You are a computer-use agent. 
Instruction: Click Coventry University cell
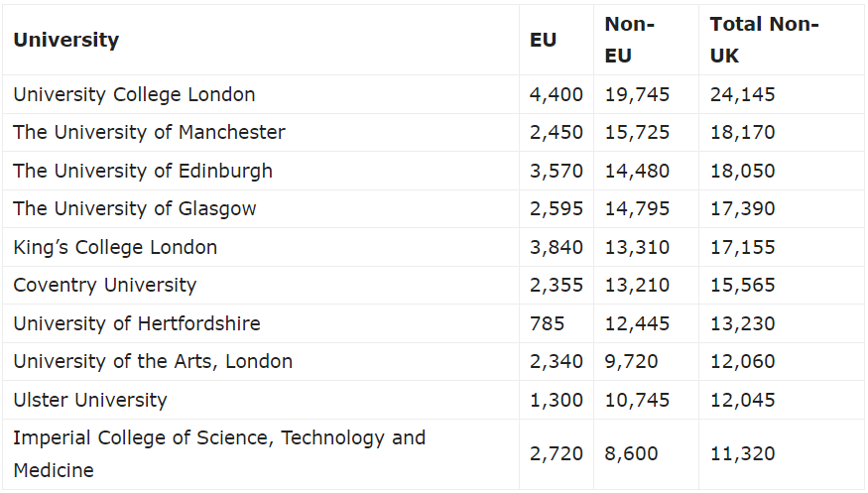(x=104, y=286)
